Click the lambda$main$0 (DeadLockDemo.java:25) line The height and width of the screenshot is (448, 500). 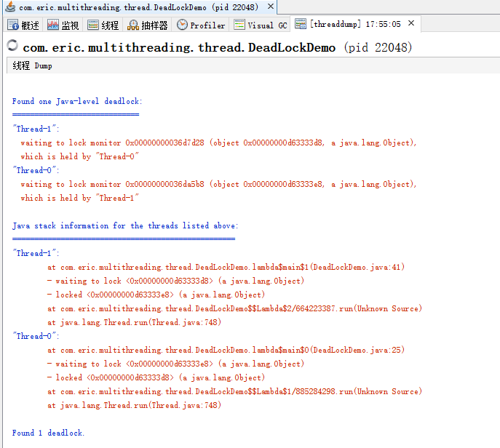point(226,350)
